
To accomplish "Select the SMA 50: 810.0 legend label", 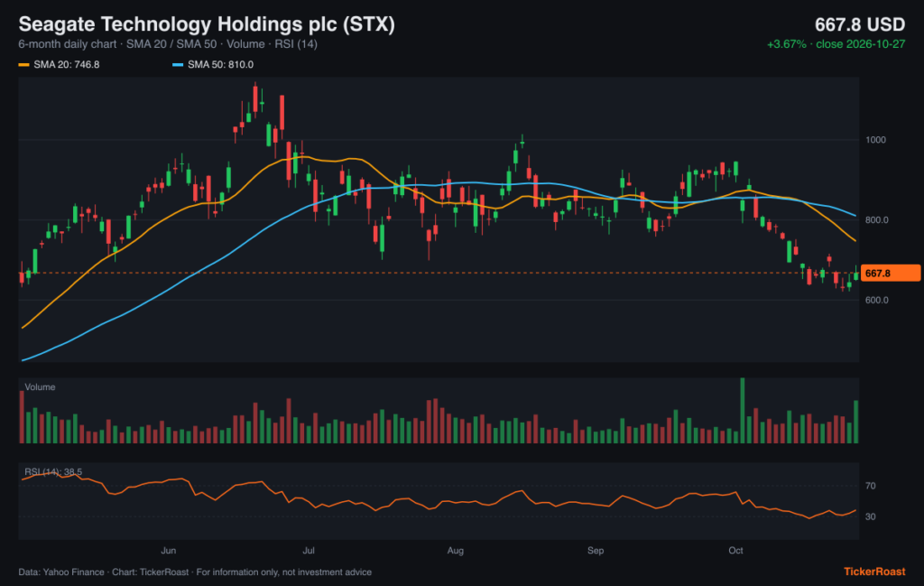I will pyautogui.click(x=220, y=65).
